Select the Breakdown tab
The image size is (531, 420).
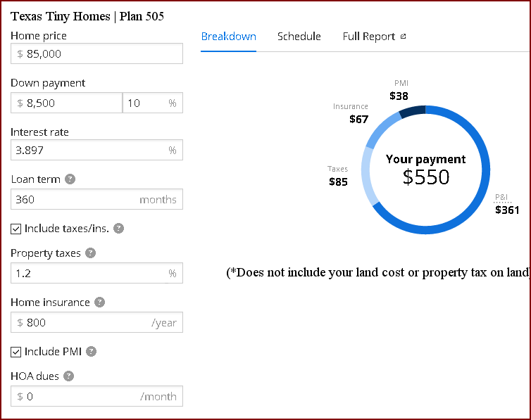pyautogui.click(x=228, y=37)
